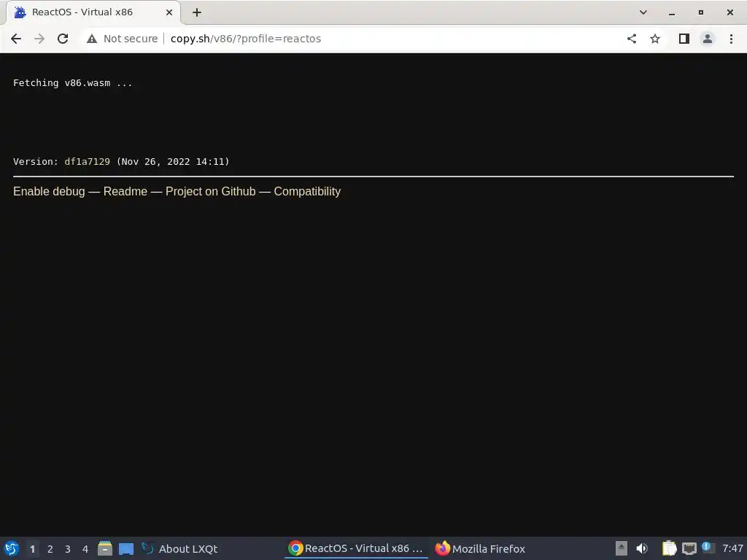
Task: Open the Not secure site warning
Action: [123, 39]
